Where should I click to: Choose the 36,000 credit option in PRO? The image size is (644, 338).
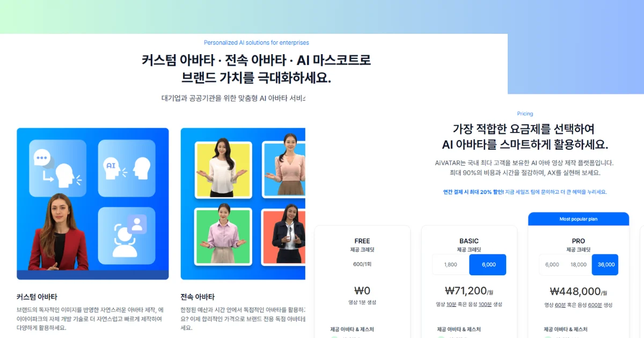[605, 264]
